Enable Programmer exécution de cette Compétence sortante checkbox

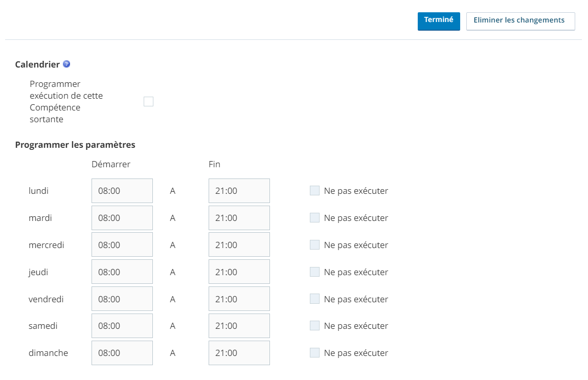click(148, 102)
